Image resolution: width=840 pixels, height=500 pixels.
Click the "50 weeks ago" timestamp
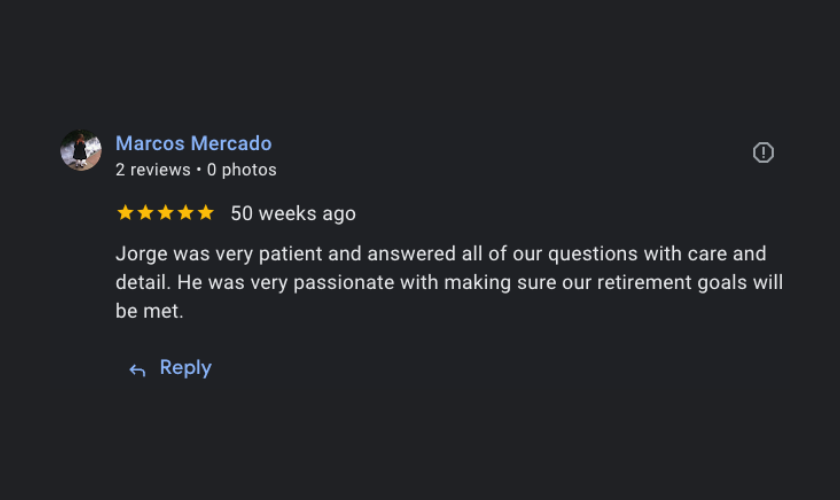click(x=293, y=213)
